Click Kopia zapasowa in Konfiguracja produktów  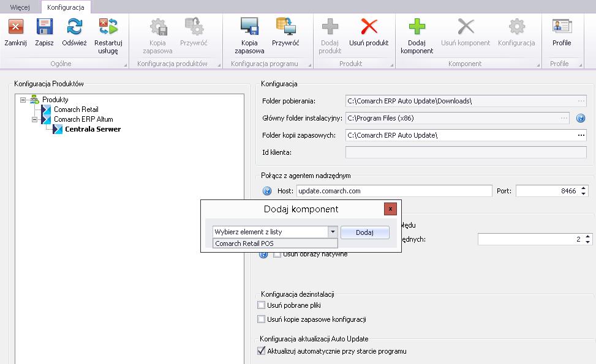pyautogui.click(x=158, y=26)
